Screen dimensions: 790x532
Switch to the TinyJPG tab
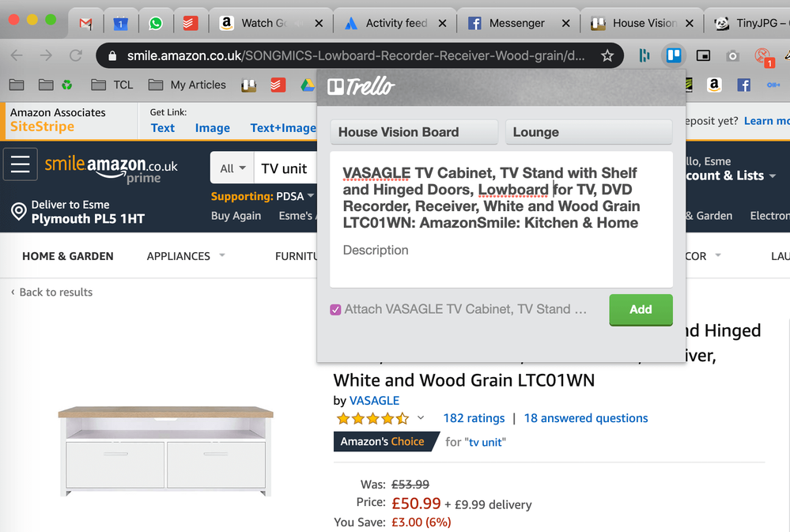[750, 23]
